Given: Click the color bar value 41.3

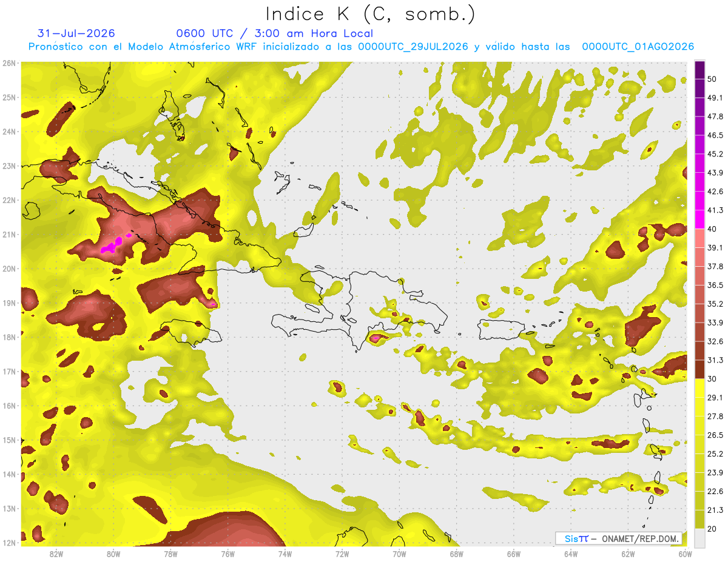Looking at the screenshot, I should coord(715,210).
